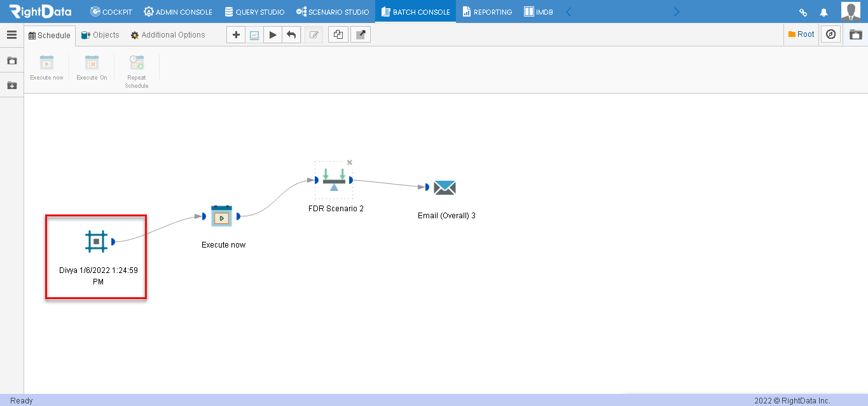Click the undo arrow toolbar icon

(291, 35)
